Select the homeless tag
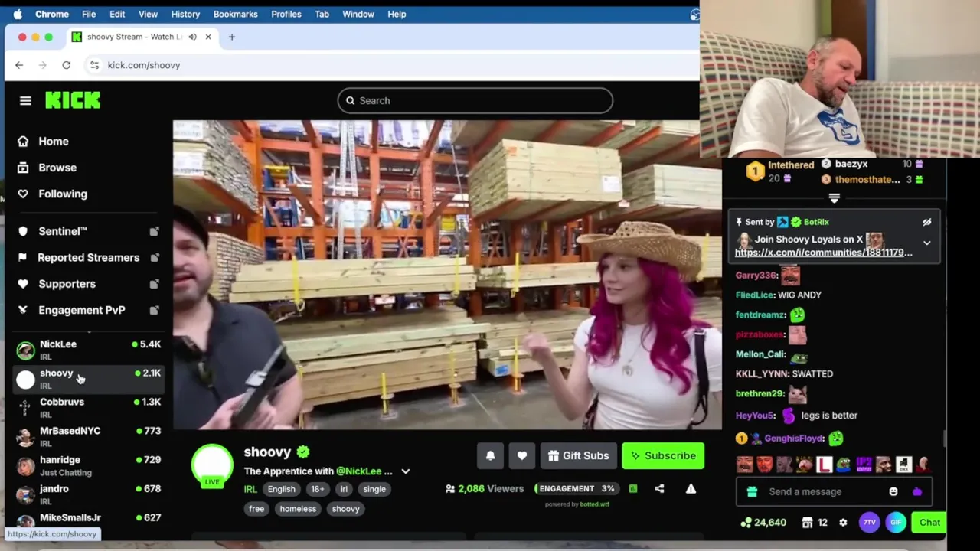Viewport: 980px width, 551px height. [x=298, y=509]
